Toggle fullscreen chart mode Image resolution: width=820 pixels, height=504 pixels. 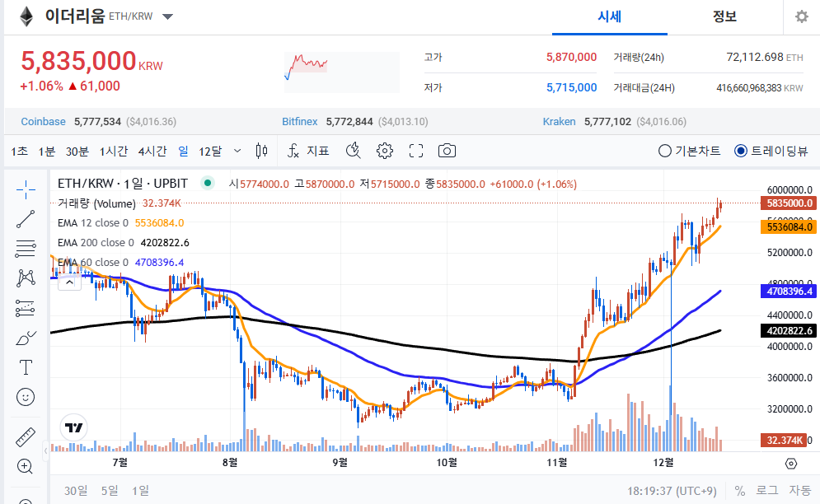415,151
